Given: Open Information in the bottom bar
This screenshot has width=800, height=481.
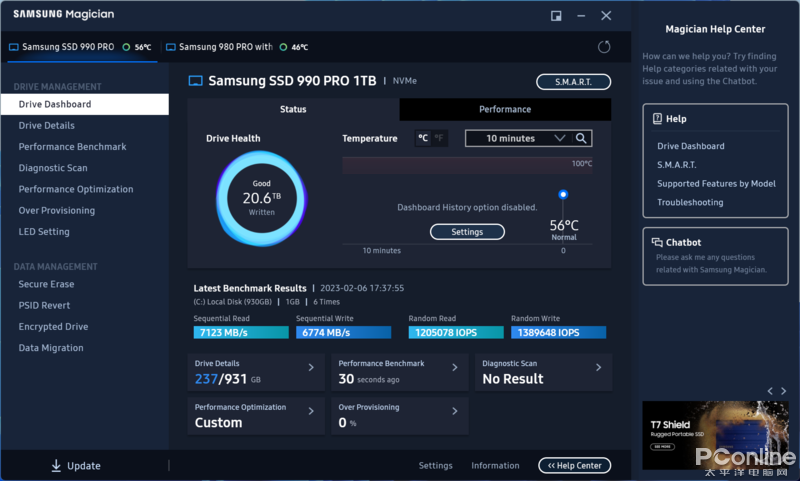Looking at the screenshot, I should (x=495, y=465).
